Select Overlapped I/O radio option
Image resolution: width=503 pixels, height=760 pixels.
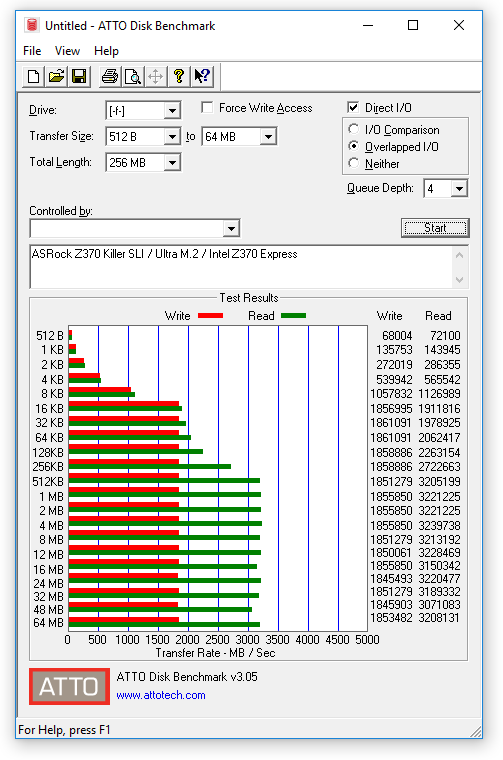point(354,146)
